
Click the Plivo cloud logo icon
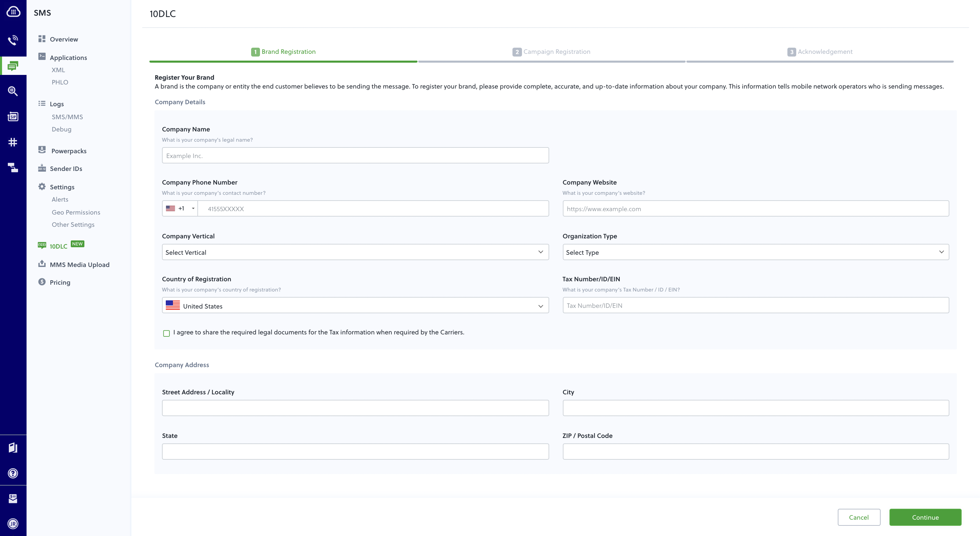click(13, 12)
